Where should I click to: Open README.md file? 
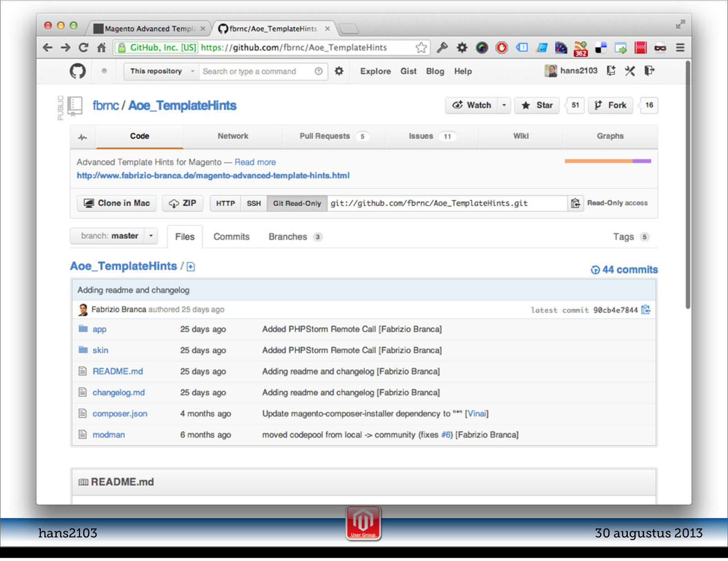coord(118,371)
